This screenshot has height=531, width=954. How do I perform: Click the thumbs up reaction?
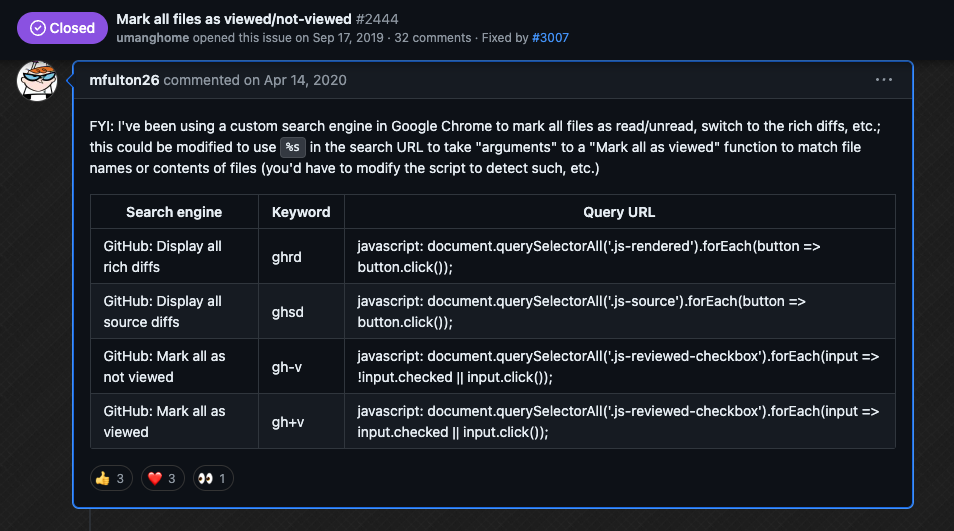click(x=111, y=479)
